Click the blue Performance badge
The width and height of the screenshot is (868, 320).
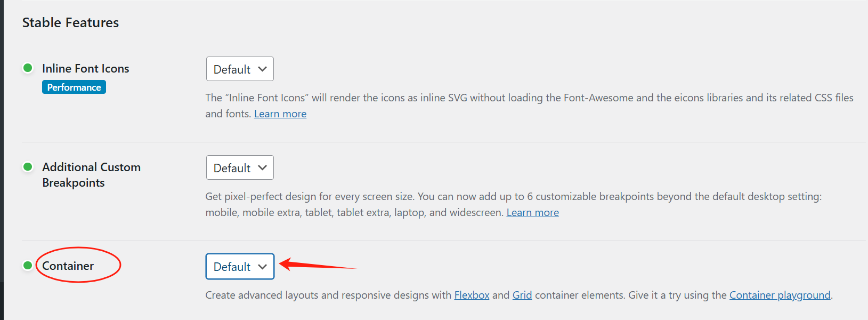tap(74, 87)
